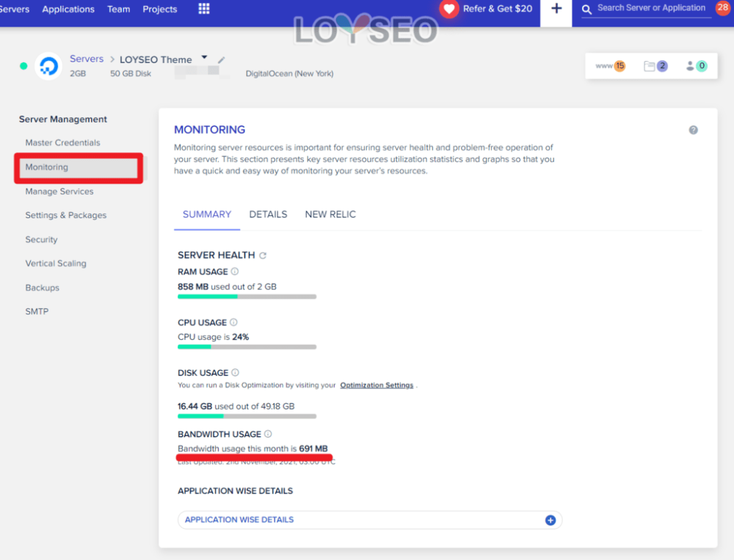Expand Application Wise Details with plus icon
Screen dimensions: 734x560
click(x=550, y=520)
